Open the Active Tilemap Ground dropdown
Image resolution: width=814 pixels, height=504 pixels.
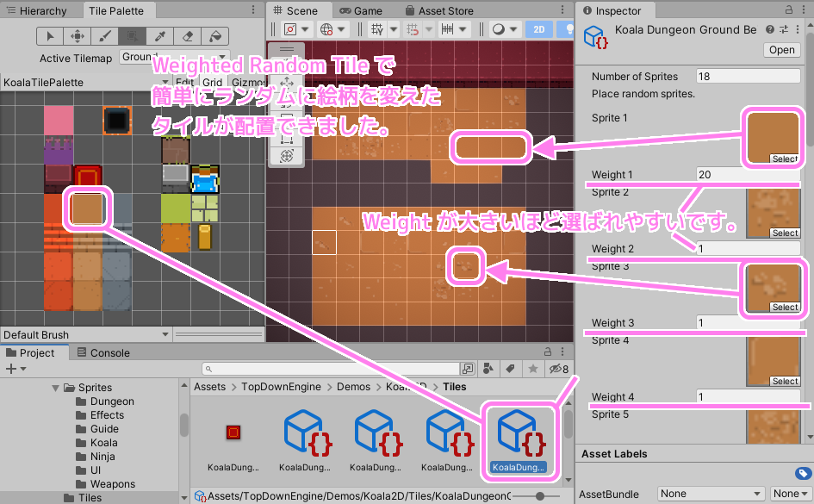click(x=181, y=58)
